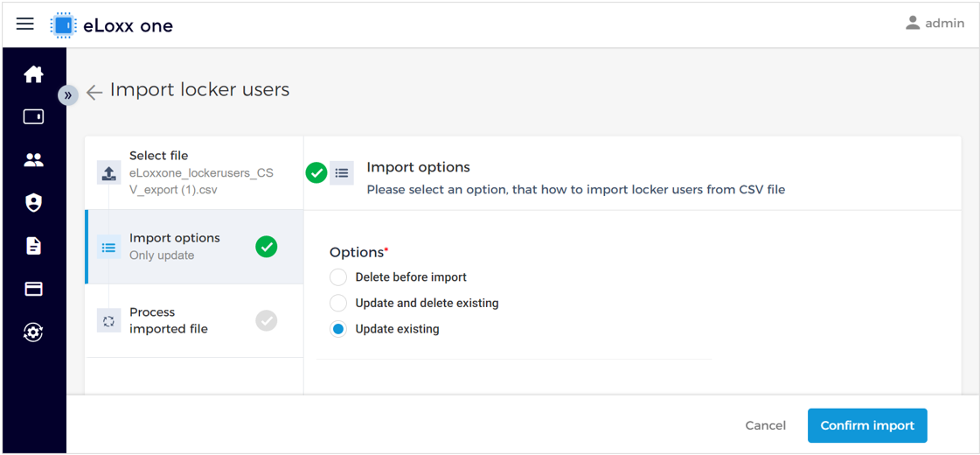980x455 pixels.
Task: Open the Select file step
Action: [x=194, y=172]
